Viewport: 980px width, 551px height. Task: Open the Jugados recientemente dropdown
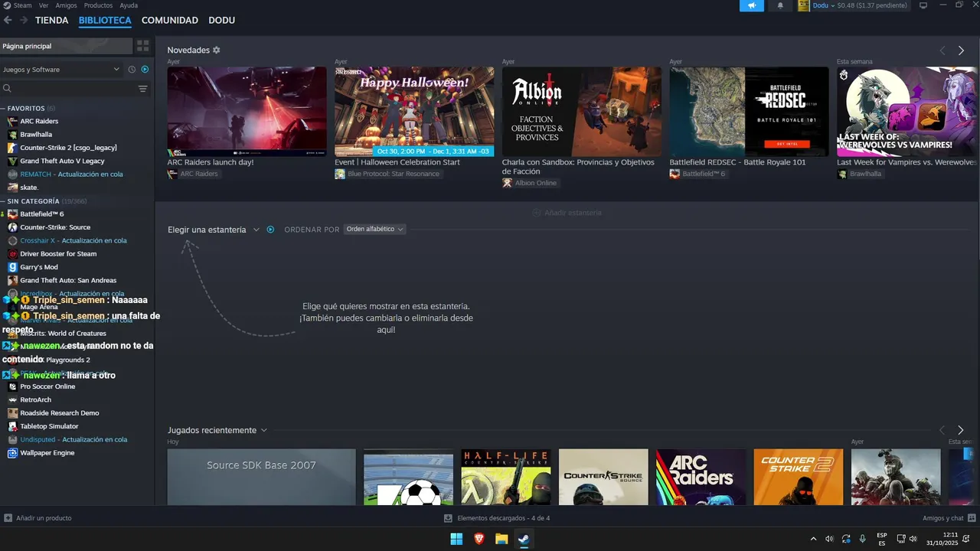(x=217, y=430)
